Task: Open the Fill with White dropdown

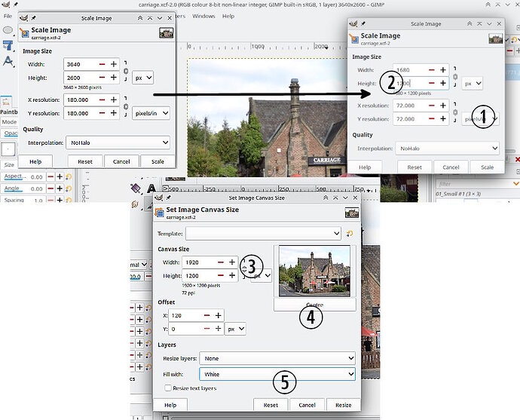Action: pyautogui.click(x=277, y=373)
